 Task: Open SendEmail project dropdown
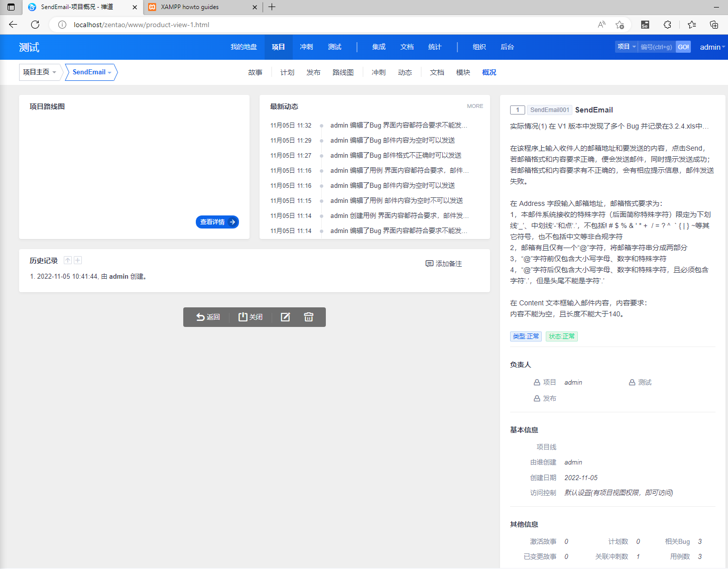(91, 72)
